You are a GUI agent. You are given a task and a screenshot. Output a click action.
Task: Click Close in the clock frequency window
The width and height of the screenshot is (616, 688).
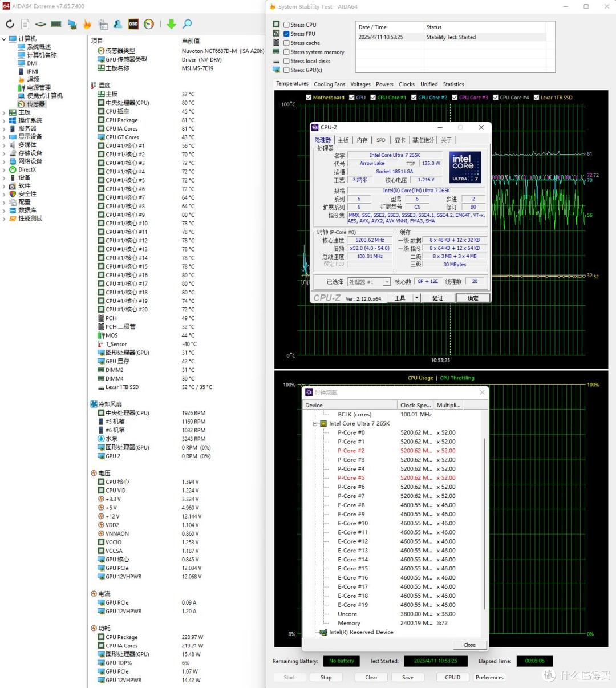[469, 645]
